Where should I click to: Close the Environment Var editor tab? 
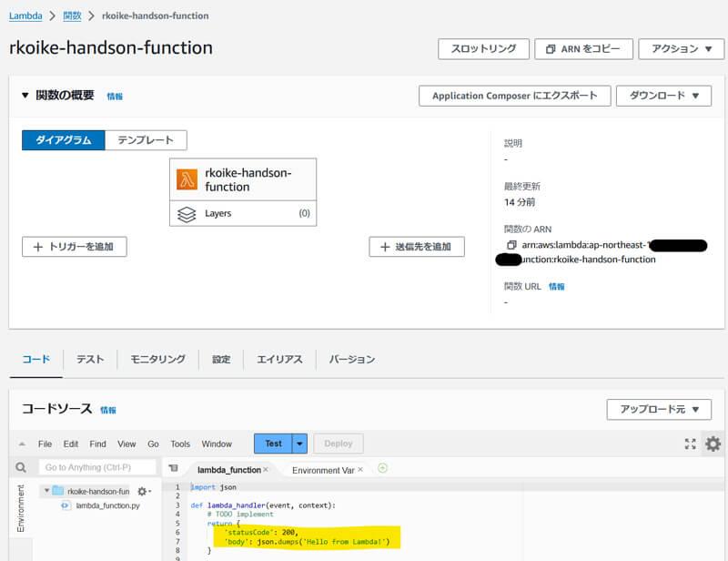coord(360,469)
